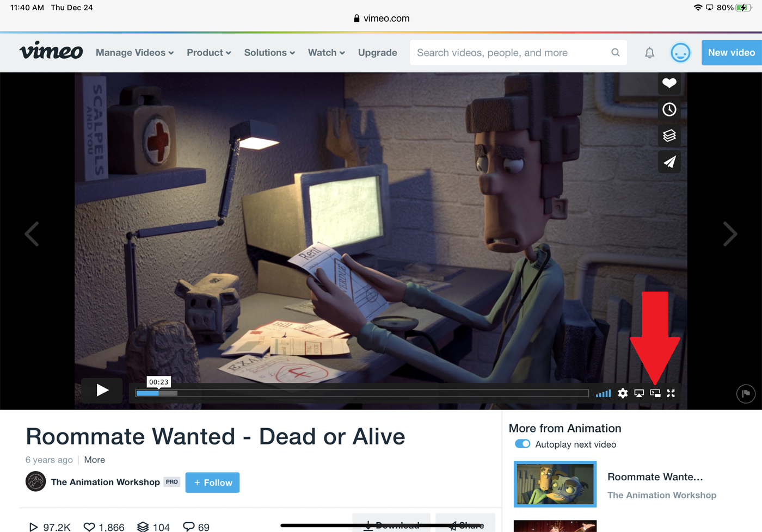This screenshot has width=762, height=532.
Task: Click the vimeo.com address bar
Action: pos(381,18)
